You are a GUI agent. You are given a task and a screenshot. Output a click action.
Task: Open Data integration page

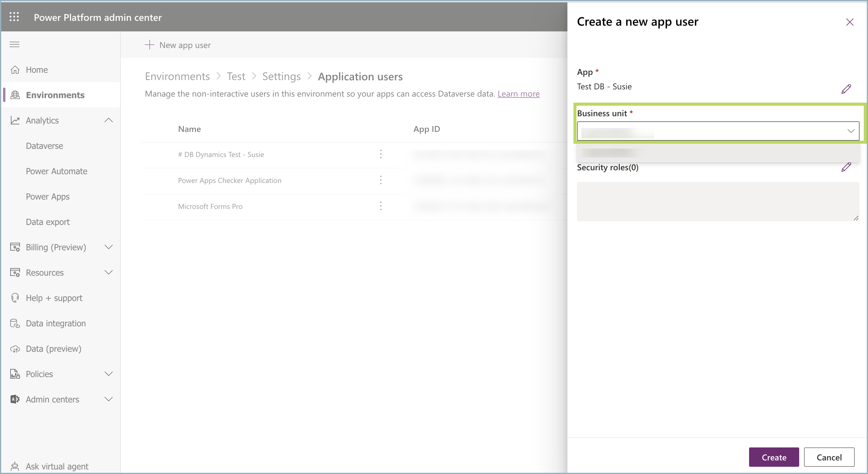click(56, 323)
